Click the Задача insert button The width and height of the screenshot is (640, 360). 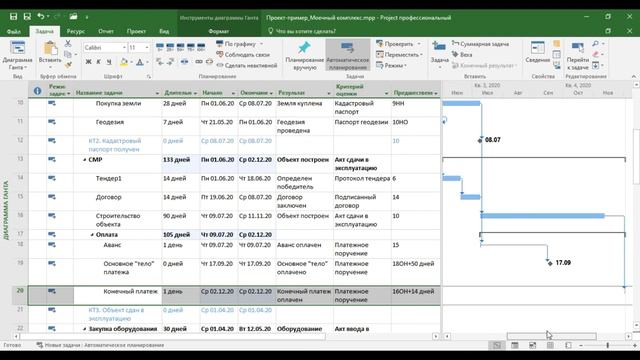click(439, 55)
